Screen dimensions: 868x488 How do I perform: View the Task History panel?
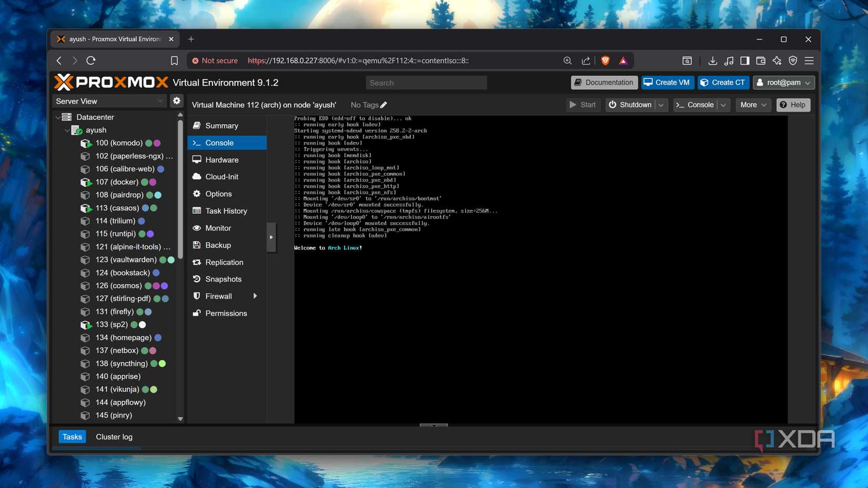tap(226, 210)
